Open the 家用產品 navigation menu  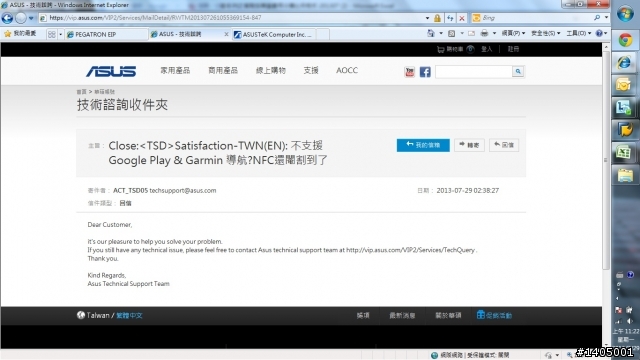pos(175,71)
